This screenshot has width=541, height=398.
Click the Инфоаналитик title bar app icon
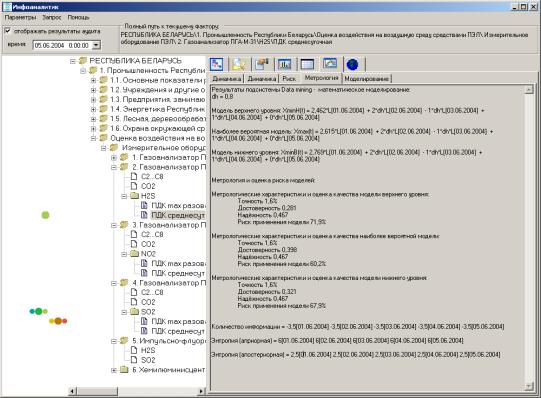click(7, 6)
